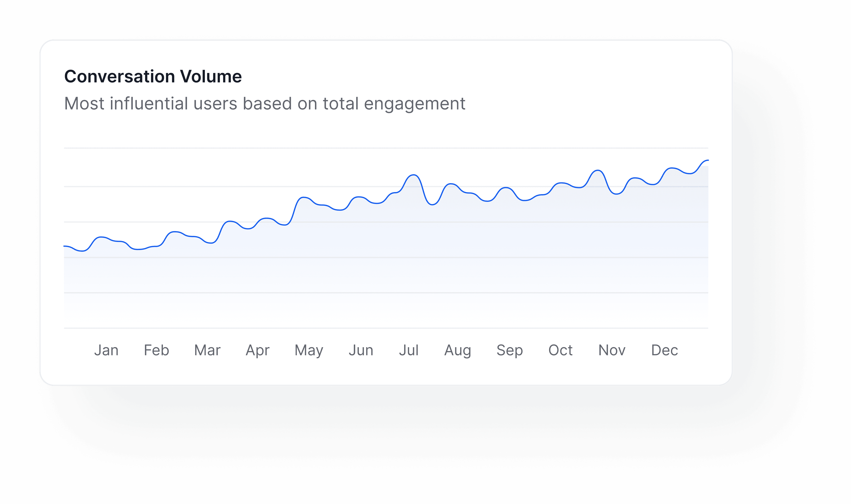Click the Conversation Volume chart title
The height and width of the screenshot is (504, 851).
(153, 76)
